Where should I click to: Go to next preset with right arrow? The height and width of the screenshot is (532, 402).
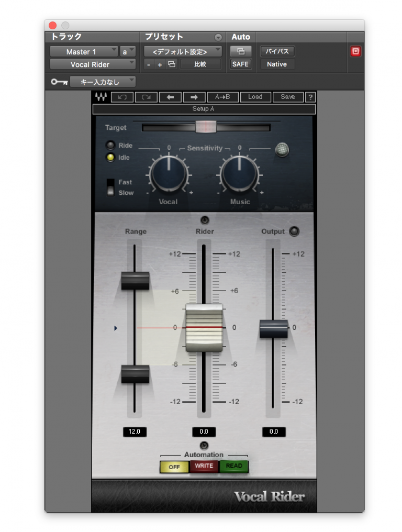click(194, 97)
